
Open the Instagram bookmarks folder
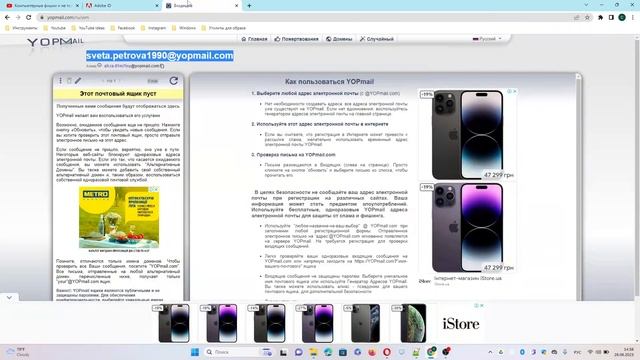coord(153,28)
